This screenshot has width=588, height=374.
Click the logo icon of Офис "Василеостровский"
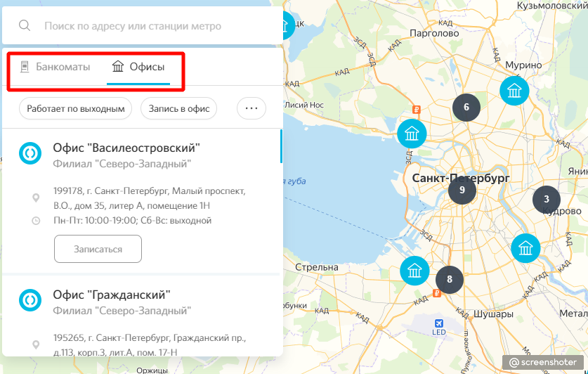click(x=30, y=153)
